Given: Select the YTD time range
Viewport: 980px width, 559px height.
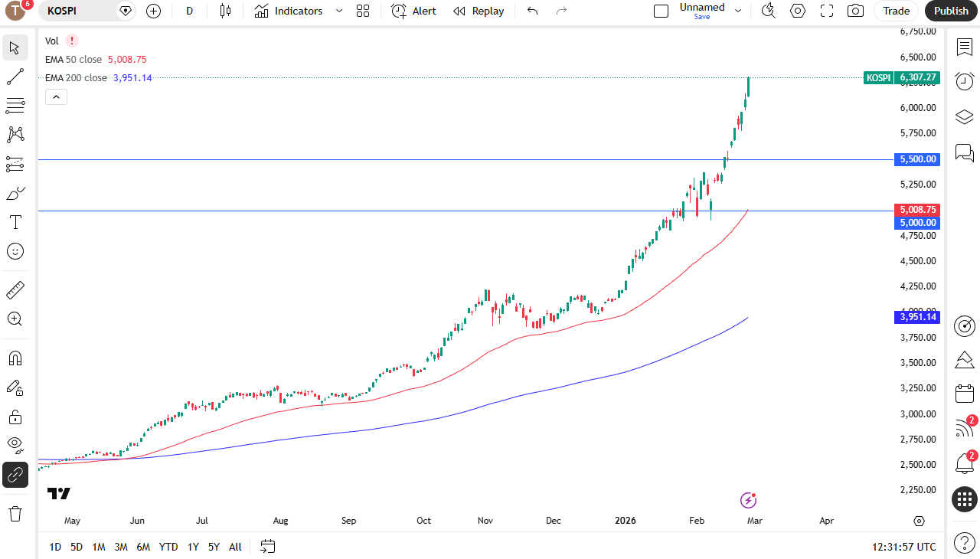Looking at the screenshot, I should pos(168,547).
